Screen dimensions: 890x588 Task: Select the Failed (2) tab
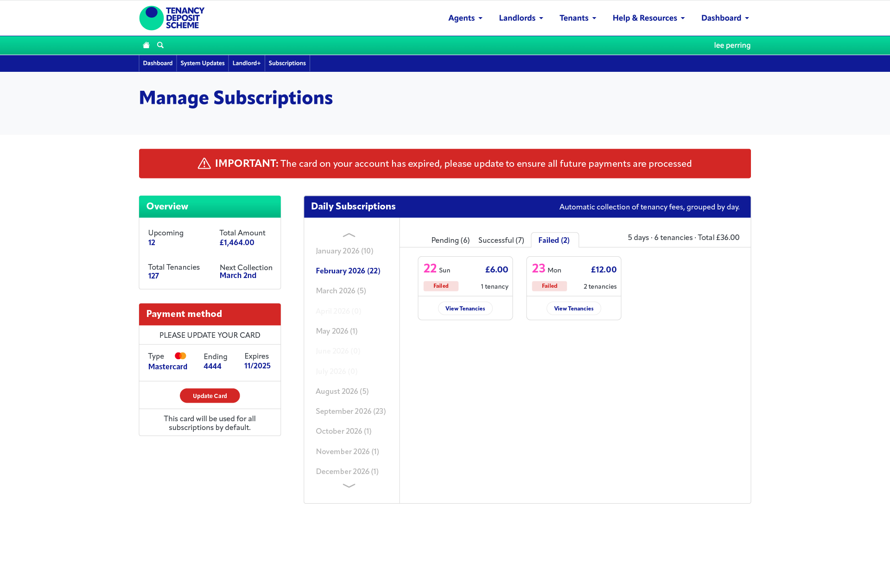[x=553, y=240]
